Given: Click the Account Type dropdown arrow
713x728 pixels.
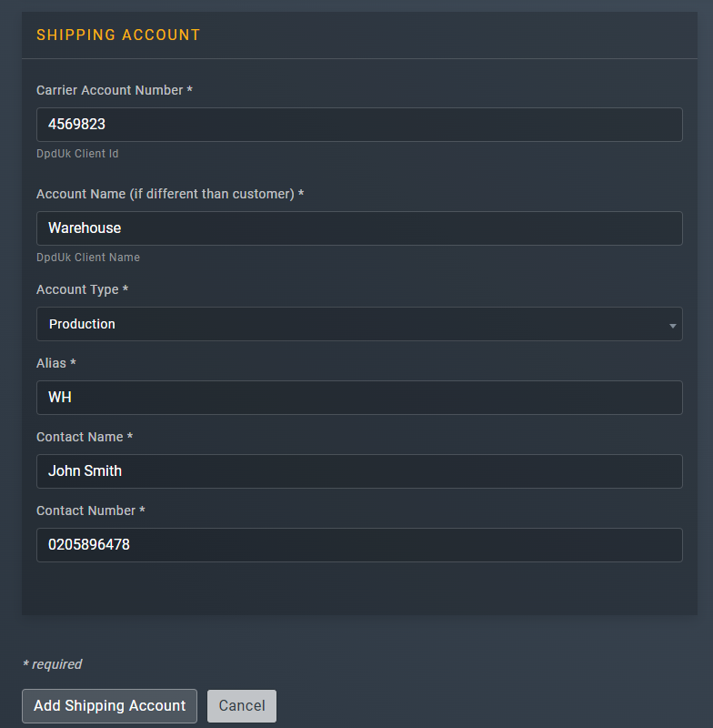Looking at the screenshot, I should (x=672, y=324).
